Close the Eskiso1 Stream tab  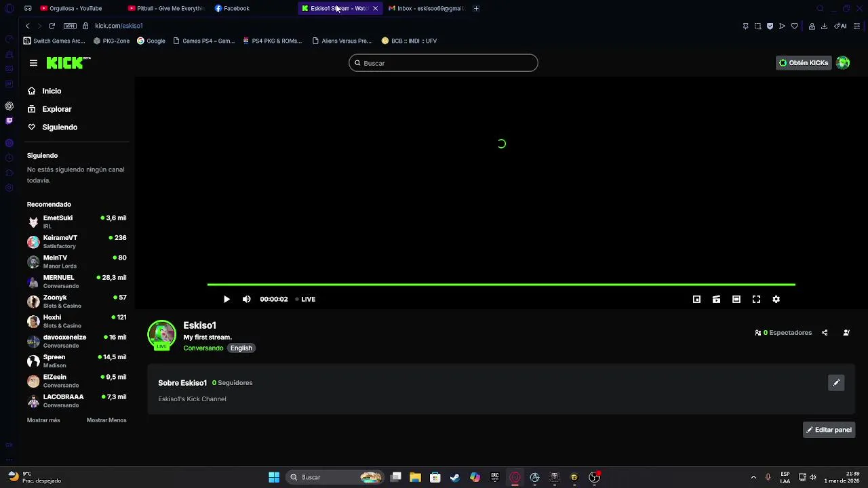click(x=375, y=8)
